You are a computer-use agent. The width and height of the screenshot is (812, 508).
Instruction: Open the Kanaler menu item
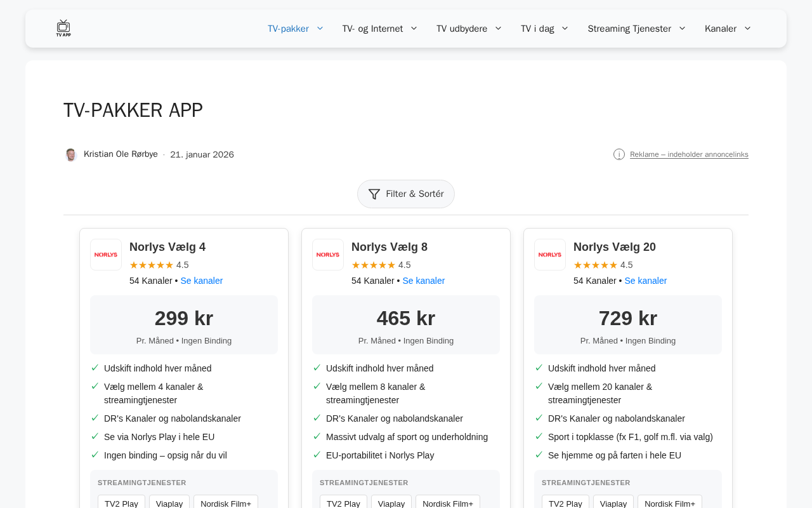tap(721, 29)
